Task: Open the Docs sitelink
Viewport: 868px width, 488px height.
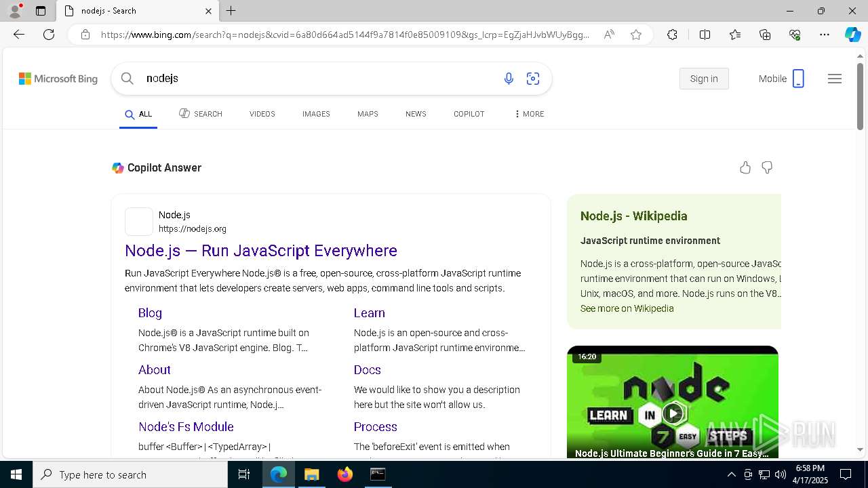Action: point(367,370)
